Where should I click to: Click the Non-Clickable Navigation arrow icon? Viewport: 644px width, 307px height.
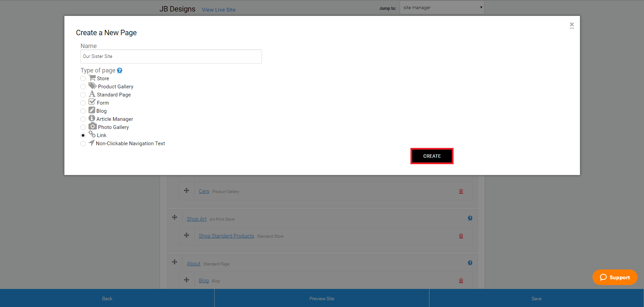coord(92,142)
